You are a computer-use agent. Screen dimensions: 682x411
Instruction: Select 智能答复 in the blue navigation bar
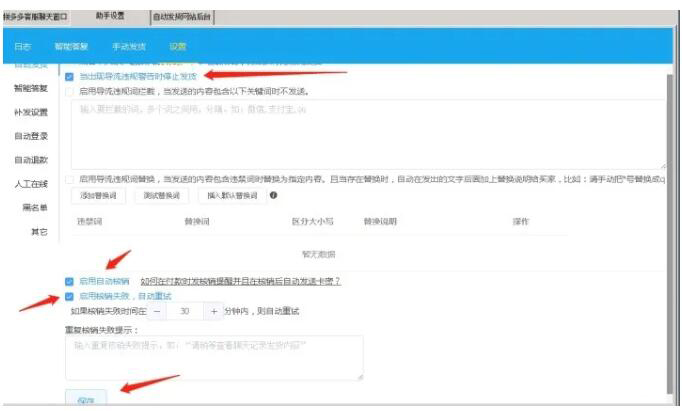click(71, 47)
